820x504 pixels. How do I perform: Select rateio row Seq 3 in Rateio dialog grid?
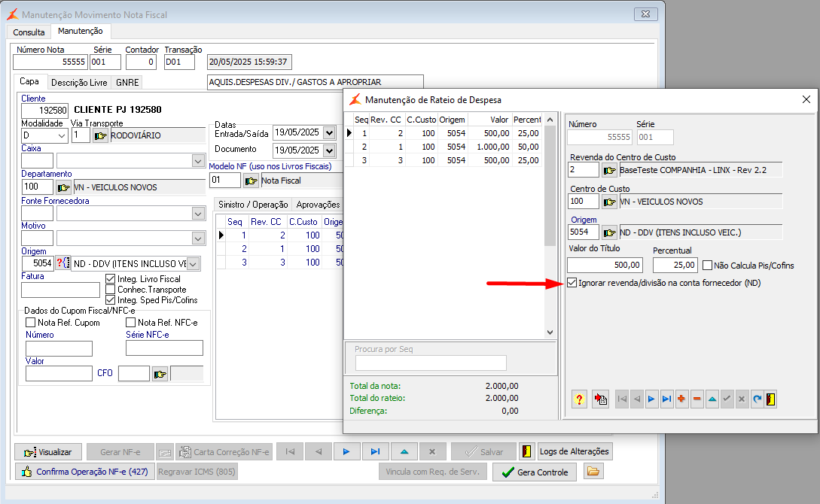coord(444,160)
